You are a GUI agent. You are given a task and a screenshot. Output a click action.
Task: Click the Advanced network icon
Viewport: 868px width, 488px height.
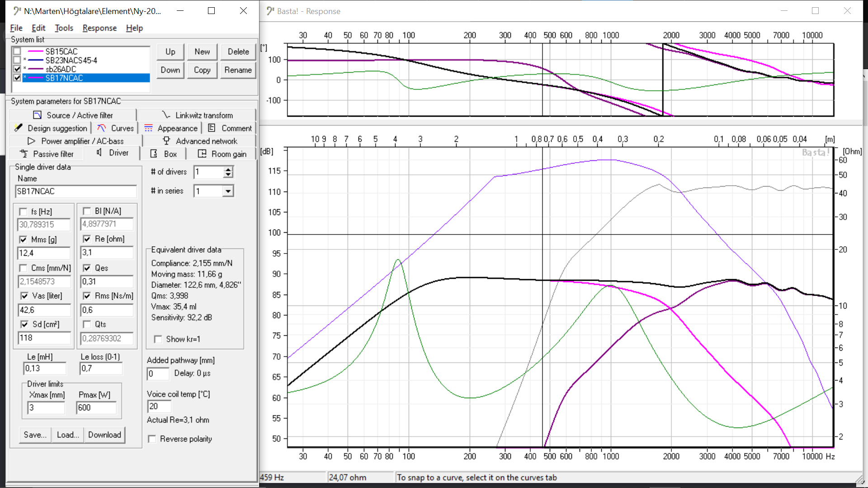(166, 141)
